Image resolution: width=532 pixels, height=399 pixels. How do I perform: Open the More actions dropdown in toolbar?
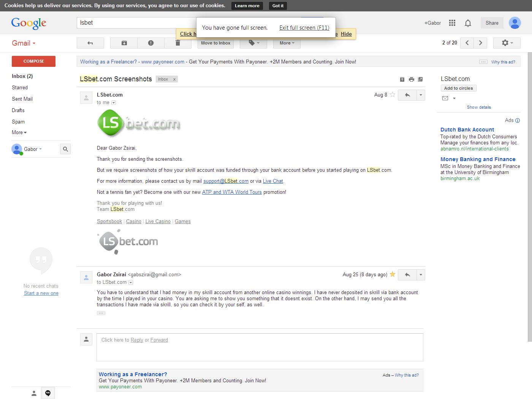pyautogui.click(x=287, y=43)
